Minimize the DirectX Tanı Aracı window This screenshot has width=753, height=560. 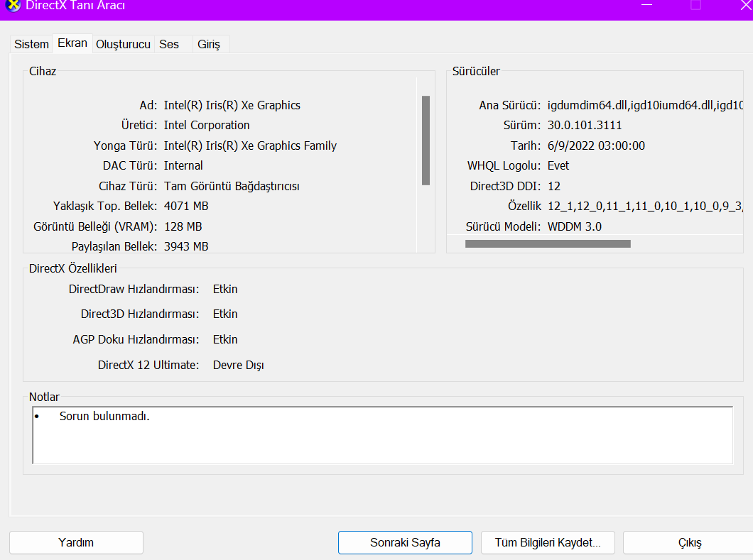[647, 5]
